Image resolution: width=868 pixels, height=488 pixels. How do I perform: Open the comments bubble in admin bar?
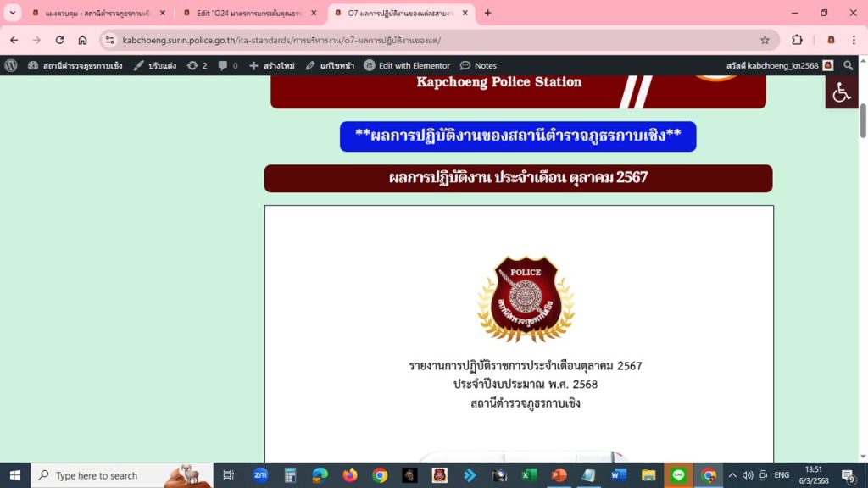pyautogui.click(x=227, y=65)
